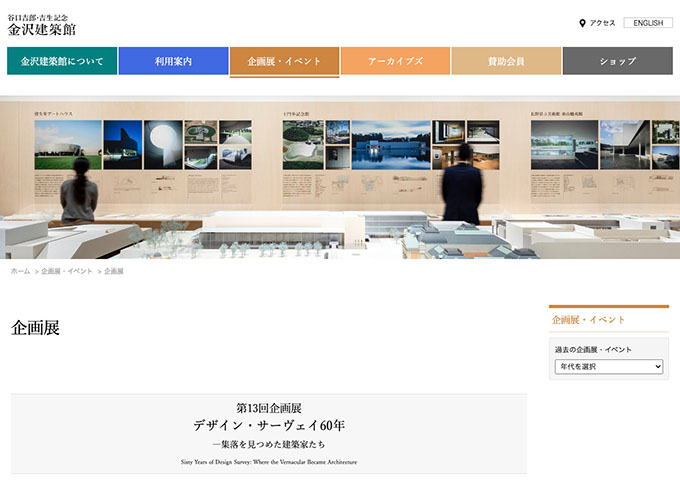
Task: Open the 年代を選択 dropdown
Action: [x=609, y=367]
